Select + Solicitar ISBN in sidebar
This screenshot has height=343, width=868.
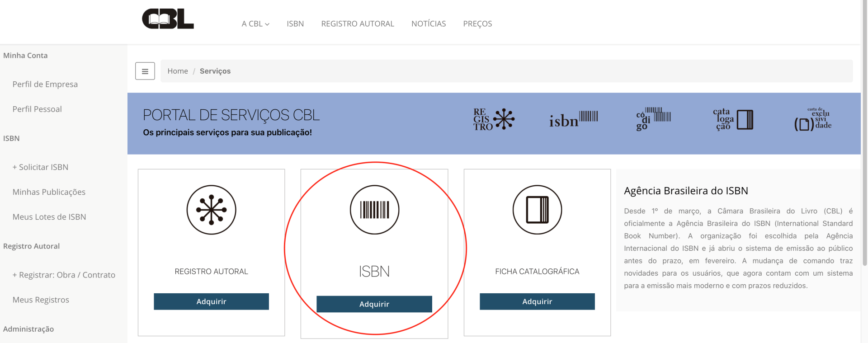coord(40,167)
